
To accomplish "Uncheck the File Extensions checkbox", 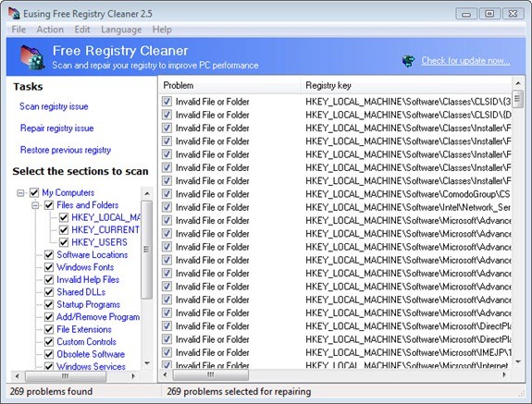I will coord(49,329).
